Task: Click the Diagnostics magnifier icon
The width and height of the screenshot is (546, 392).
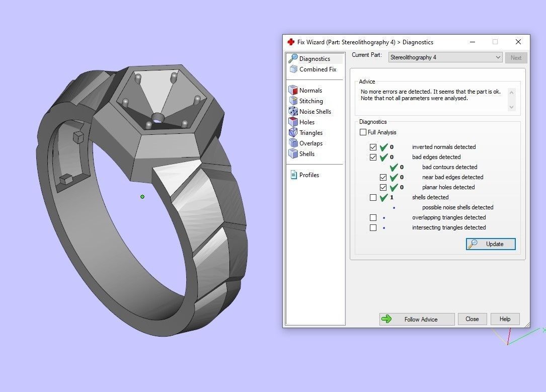Action: pos(293,58)
